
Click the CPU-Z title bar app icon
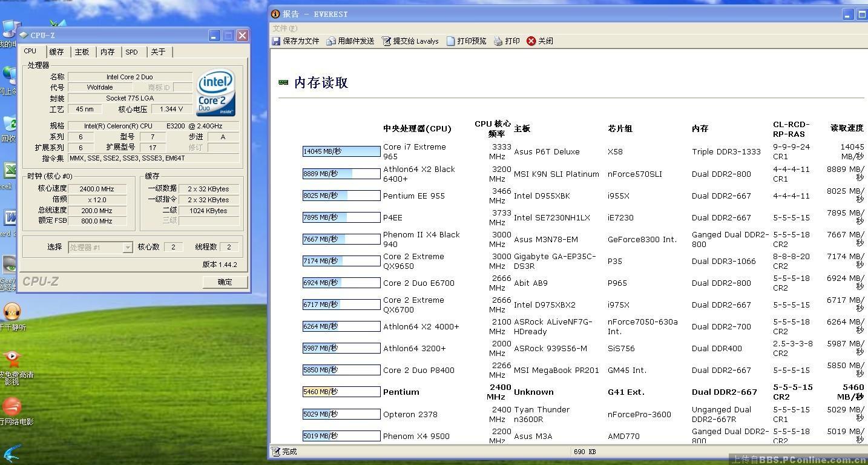tap(24, 35)
